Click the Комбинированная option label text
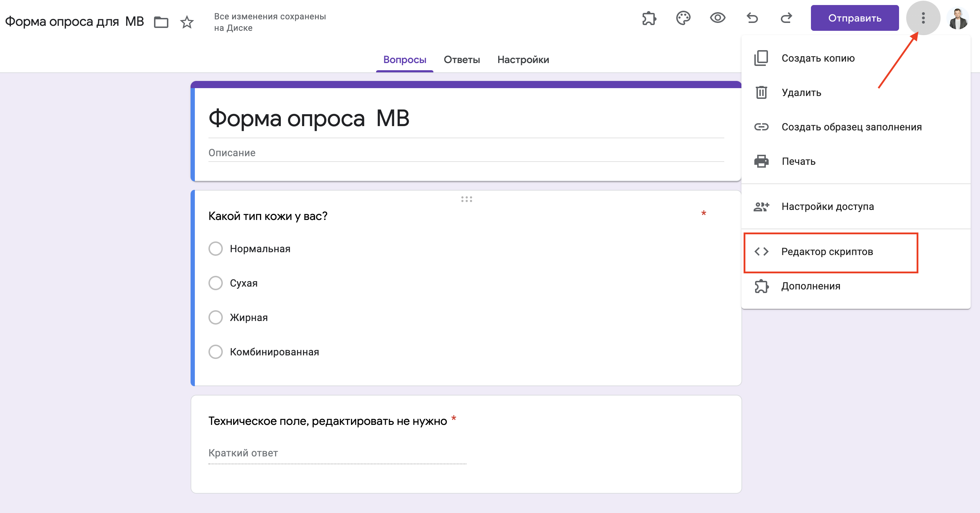The image size is (980, 513). [x=274, y=352]
